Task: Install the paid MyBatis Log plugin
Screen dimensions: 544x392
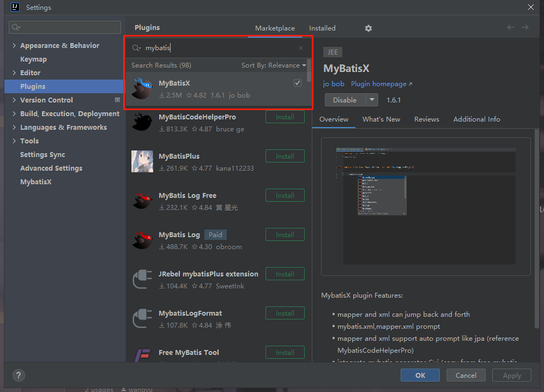Action: (x=285, y=234)
